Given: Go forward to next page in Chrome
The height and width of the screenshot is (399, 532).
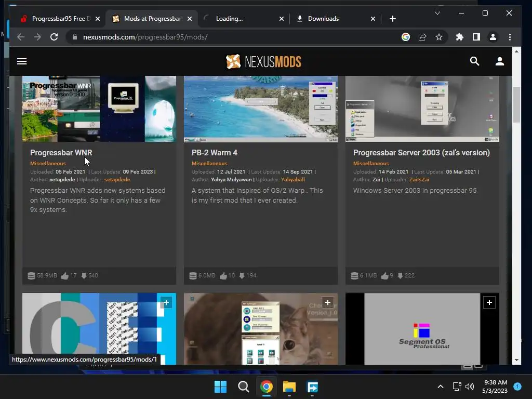Looking at the screenshot, I should [37, 37].
